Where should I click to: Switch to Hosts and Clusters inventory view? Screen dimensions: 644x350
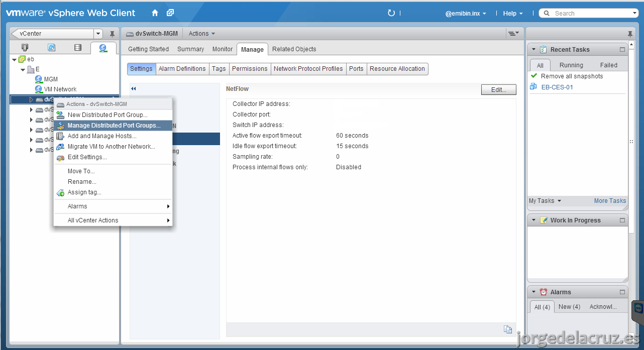(25, 48)
